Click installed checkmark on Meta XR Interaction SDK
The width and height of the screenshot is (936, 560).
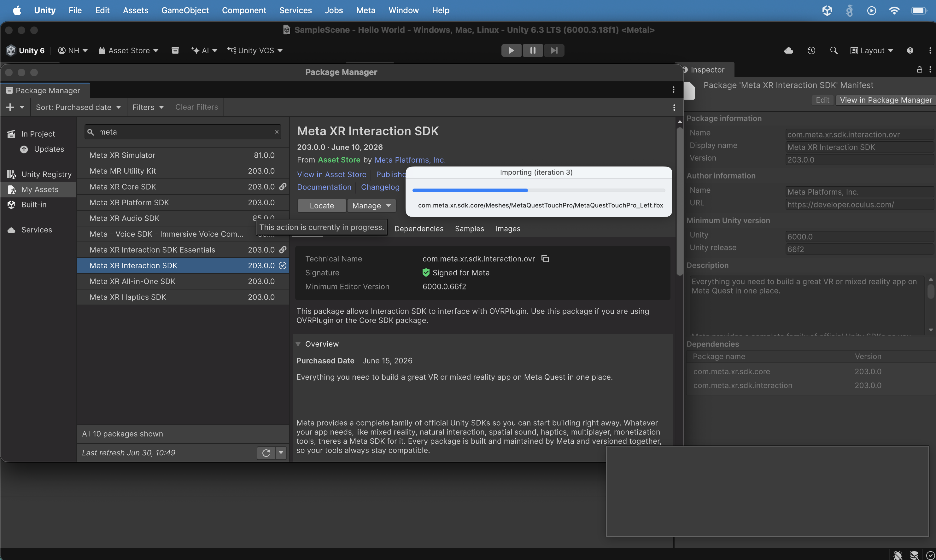[283, 265]
